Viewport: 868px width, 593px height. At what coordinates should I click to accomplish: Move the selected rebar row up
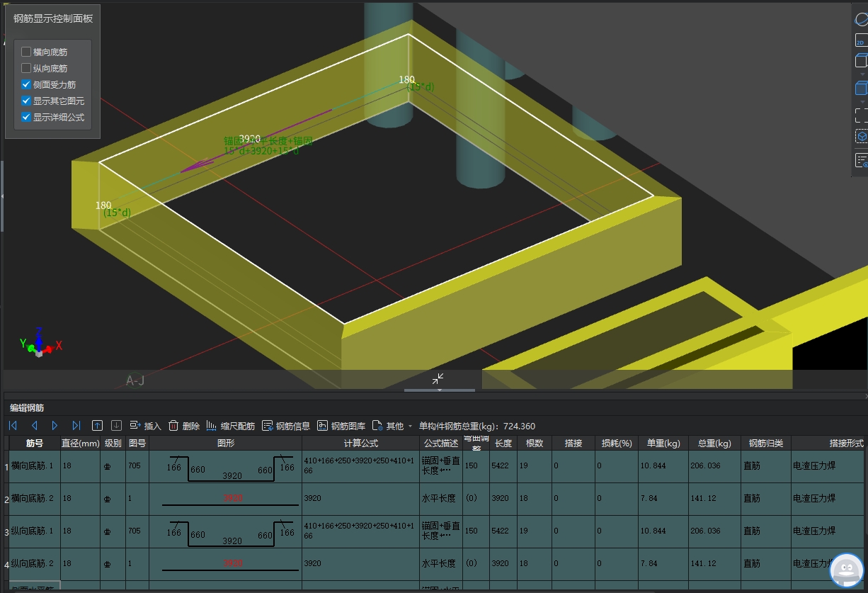click(x=98, y=426)
